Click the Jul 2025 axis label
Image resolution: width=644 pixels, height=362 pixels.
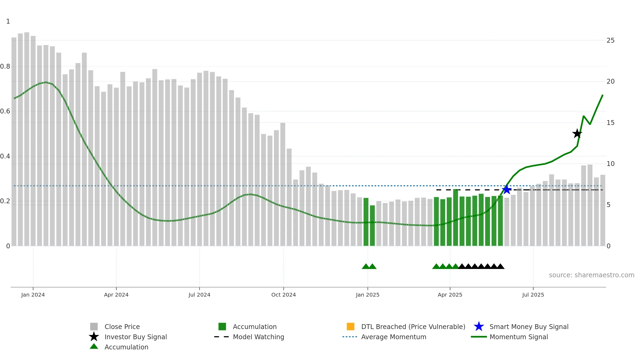click(533, 295)
